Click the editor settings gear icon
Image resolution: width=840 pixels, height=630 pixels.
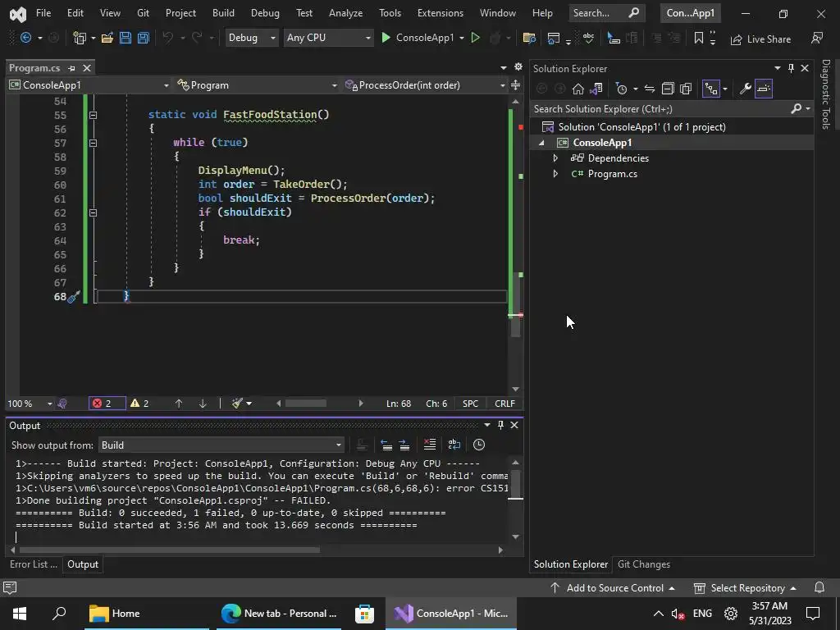tap(518, 66)
